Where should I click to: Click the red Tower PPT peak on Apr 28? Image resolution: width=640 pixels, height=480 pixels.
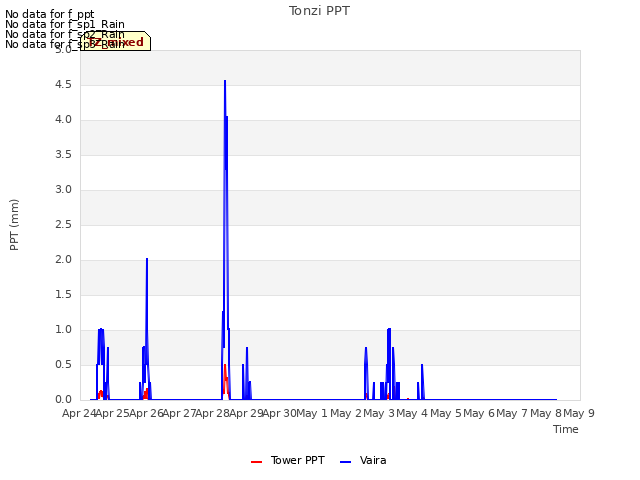click(x=225, y=365)
